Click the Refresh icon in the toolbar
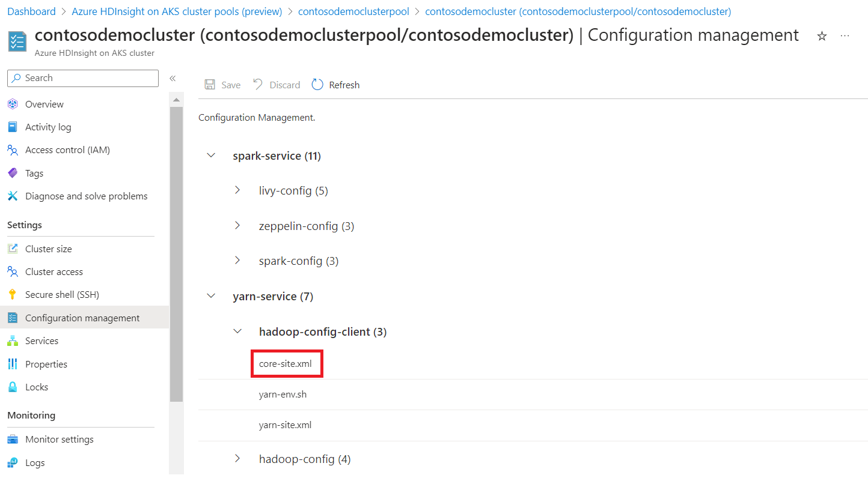The height and width of the screenshot is (478, 868). [x=317, y=85]
